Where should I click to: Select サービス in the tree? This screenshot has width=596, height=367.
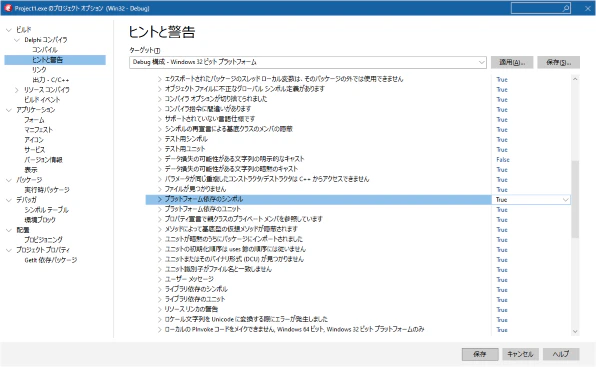pyautogui.click(x=34, y=150)
